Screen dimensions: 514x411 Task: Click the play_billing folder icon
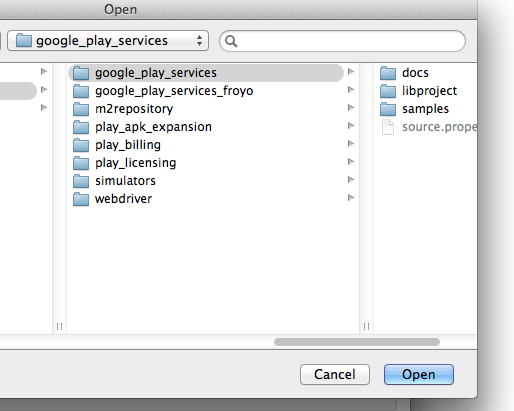click(x=81, y=145)
